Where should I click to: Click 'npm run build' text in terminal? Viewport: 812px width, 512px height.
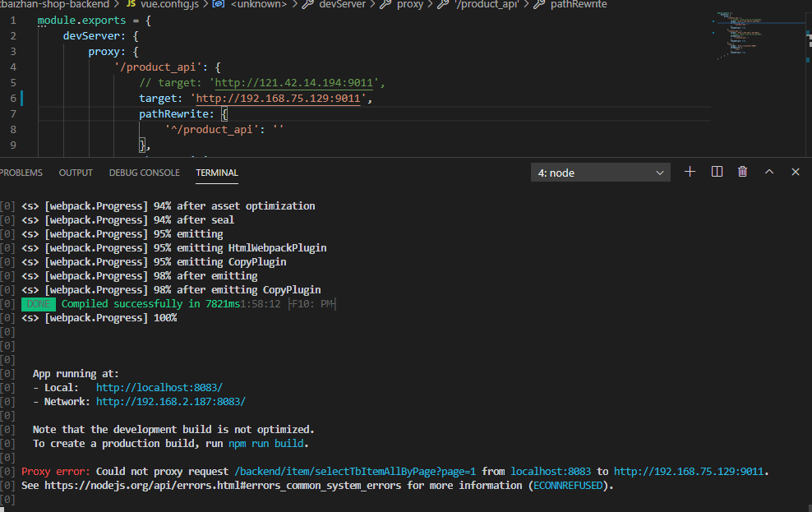point(266,443)
